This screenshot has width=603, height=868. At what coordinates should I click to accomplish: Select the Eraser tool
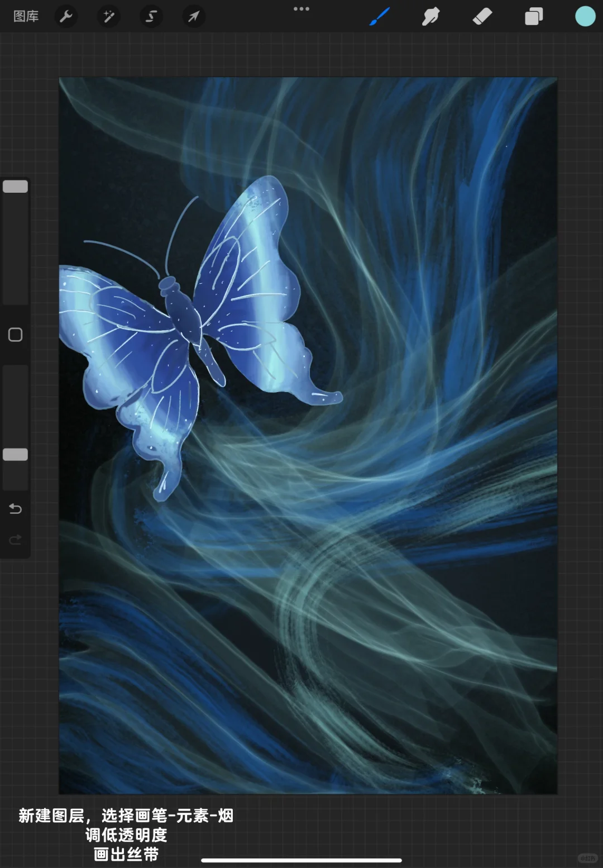(481, 16)
